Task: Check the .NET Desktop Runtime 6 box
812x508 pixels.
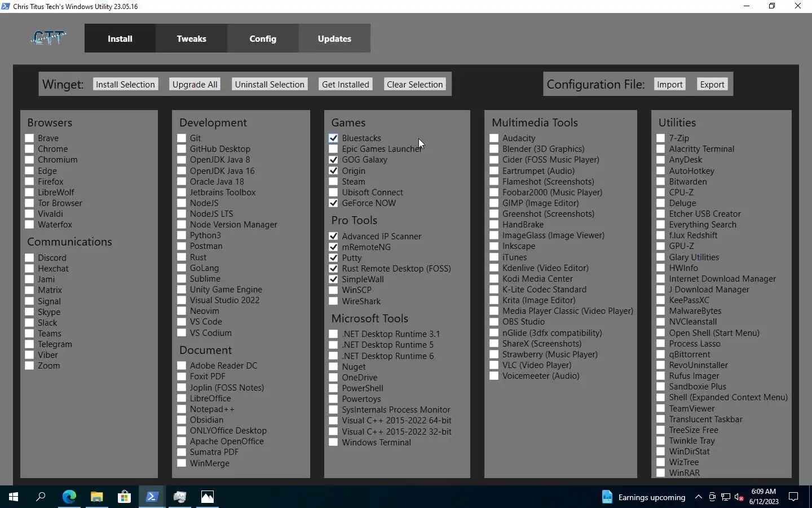Action: tap(333, 356)
